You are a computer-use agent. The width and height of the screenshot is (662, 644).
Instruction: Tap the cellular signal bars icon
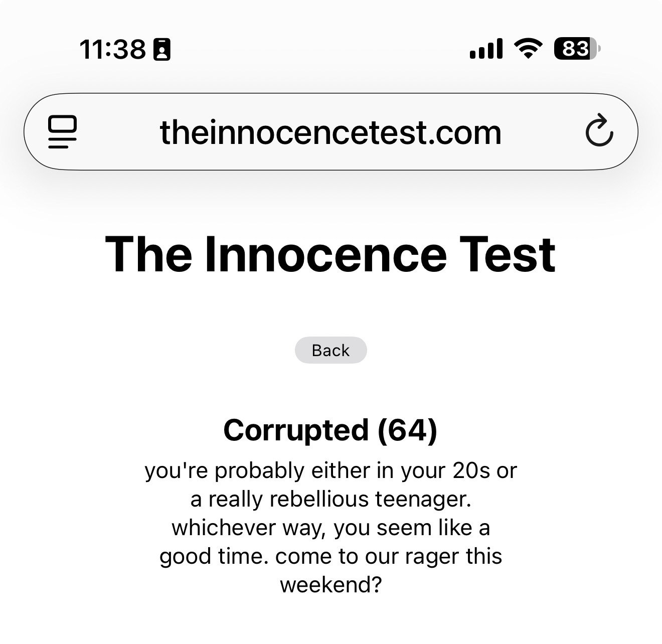point(486,49)
